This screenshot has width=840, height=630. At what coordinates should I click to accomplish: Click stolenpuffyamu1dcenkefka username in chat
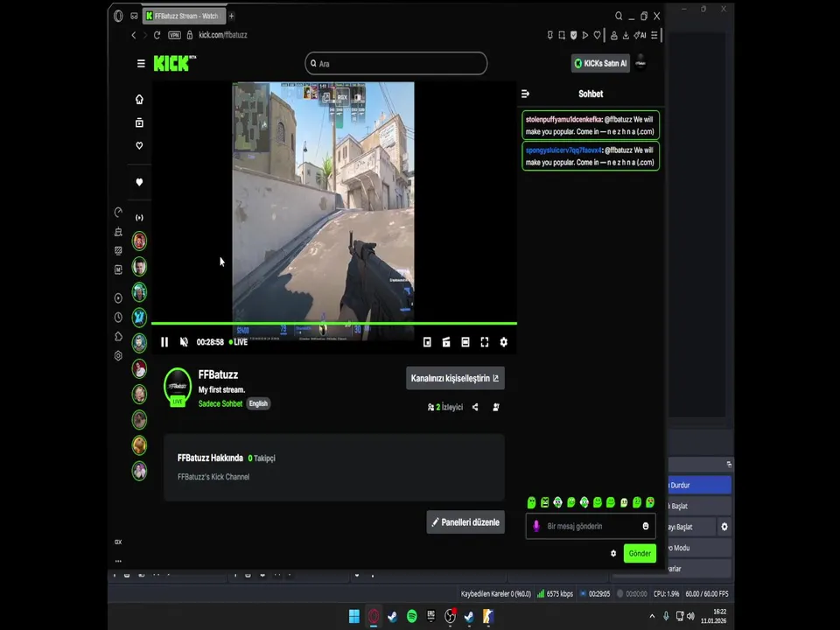(563, 120)
